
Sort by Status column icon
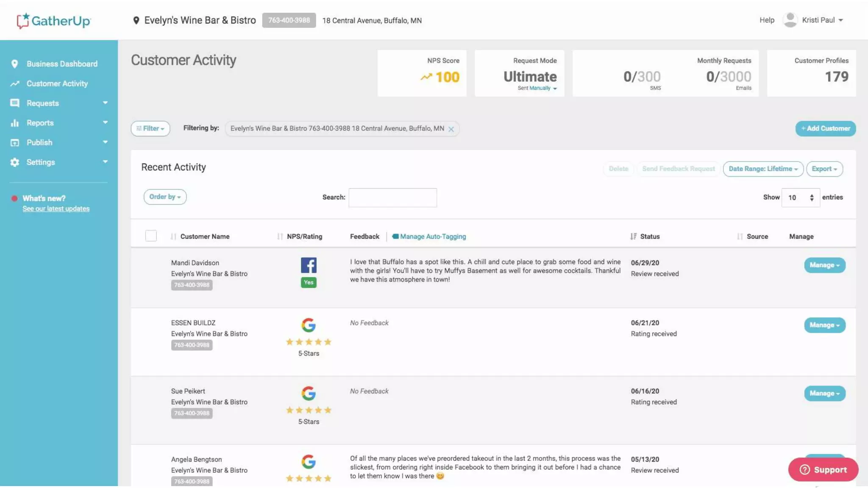tap(634, 236)
